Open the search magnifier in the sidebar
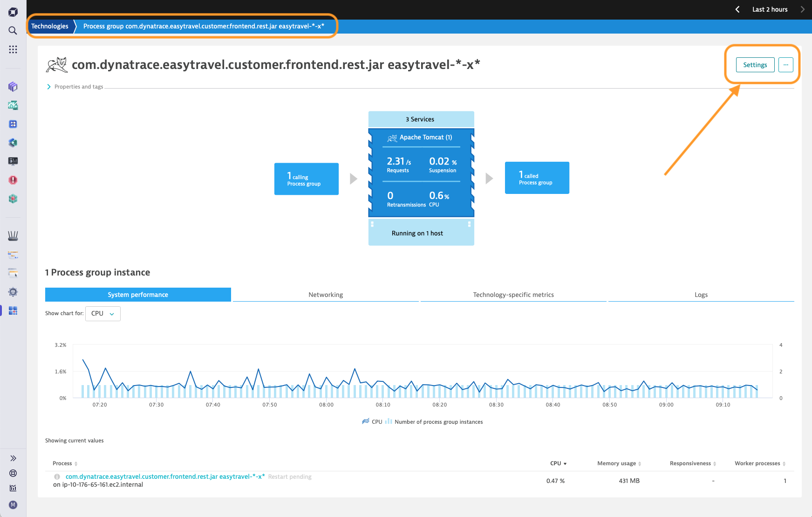 13,31
